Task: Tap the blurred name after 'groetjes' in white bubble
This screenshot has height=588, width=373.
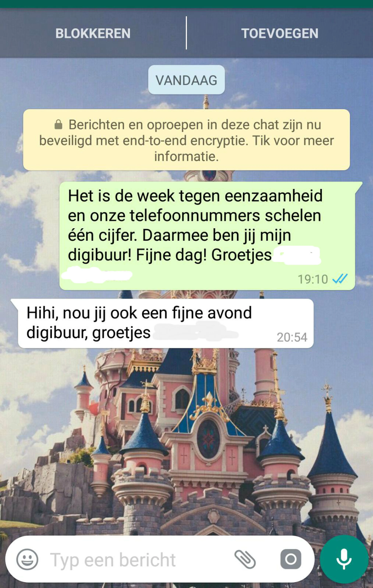Action: (196, 331)
